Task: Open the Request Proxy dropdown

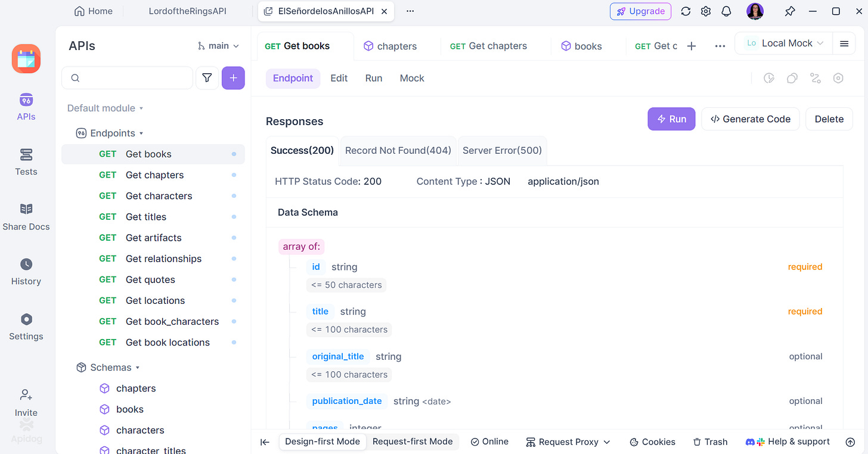Action: tap(568, 441)
